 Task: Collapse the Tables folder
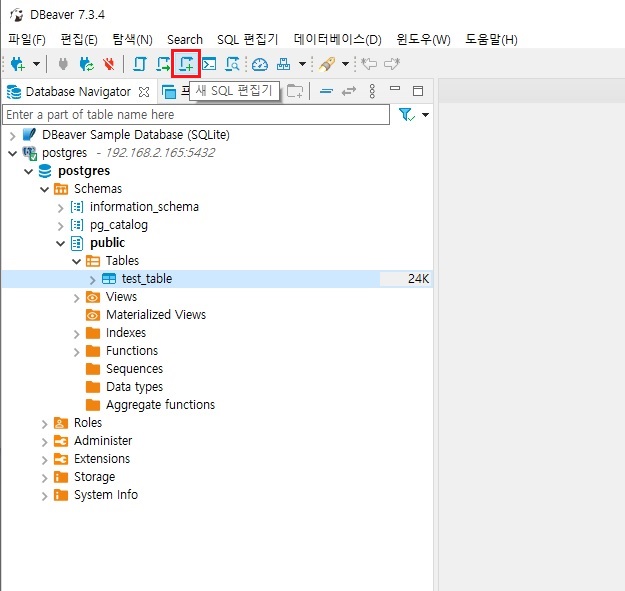[x=76, y=261]
